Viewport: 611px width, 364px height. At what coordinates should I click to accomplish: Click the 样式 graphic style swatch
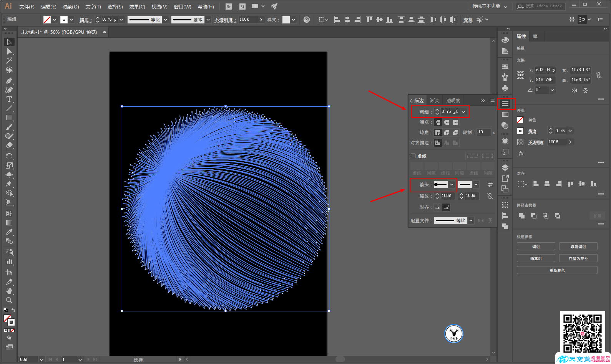pos(286,20)
